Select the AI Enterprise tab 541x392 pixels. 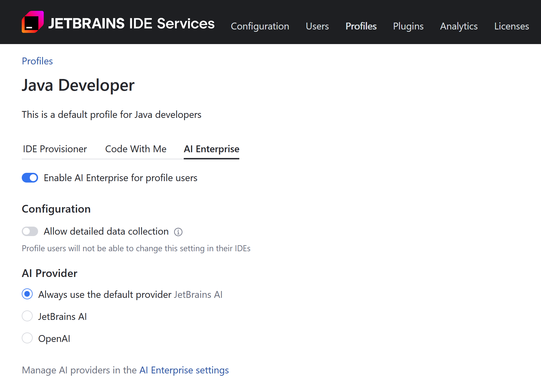tap(212, 149)
